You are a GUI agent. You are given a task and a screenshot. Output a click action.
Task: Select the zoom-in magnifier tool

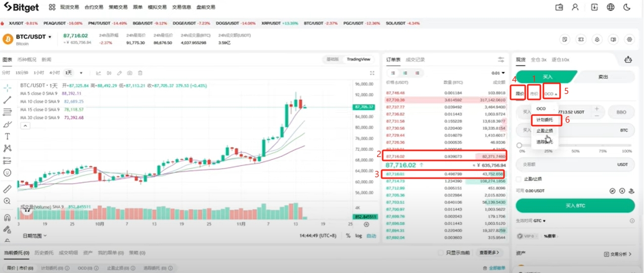click(x=7, y=201)
